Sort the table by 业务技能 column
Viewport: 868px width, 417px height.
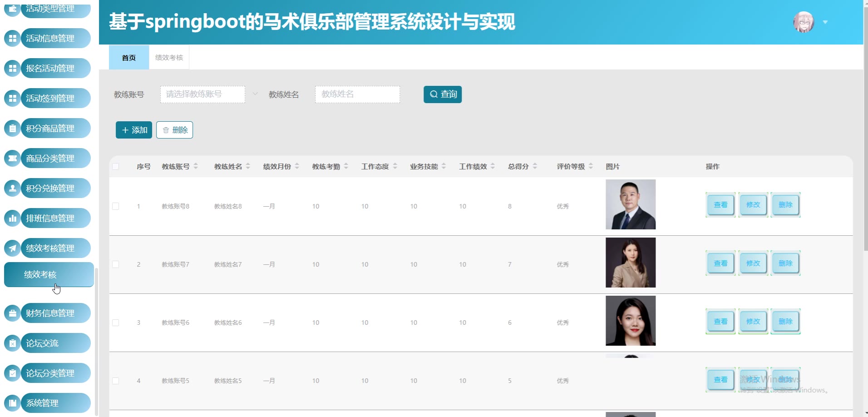coord(444,166)
